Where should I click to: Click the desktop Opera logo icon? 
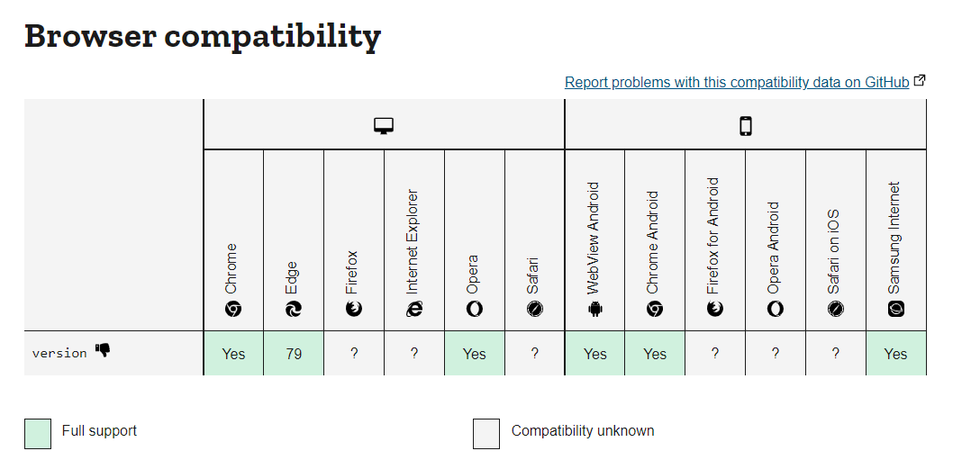(475, 309)
